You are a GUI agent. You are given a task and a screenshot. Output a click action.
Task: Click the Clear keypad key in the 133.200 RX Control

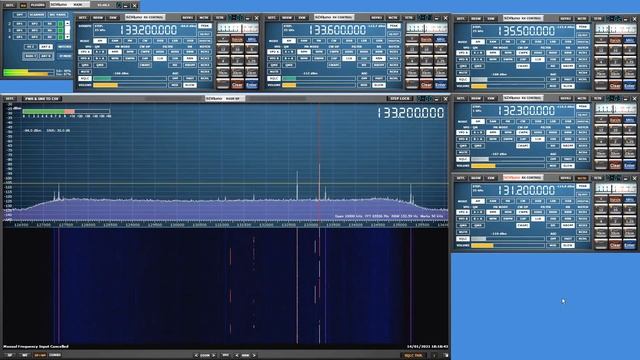coord(237,85)
